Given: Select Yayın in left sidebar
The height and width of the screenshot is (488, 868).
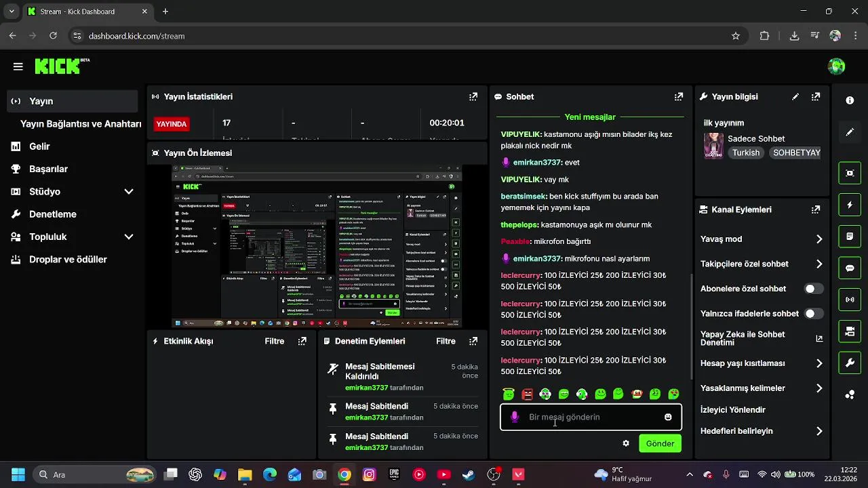Looking at the screenshot, I should [x=73, y=101].
